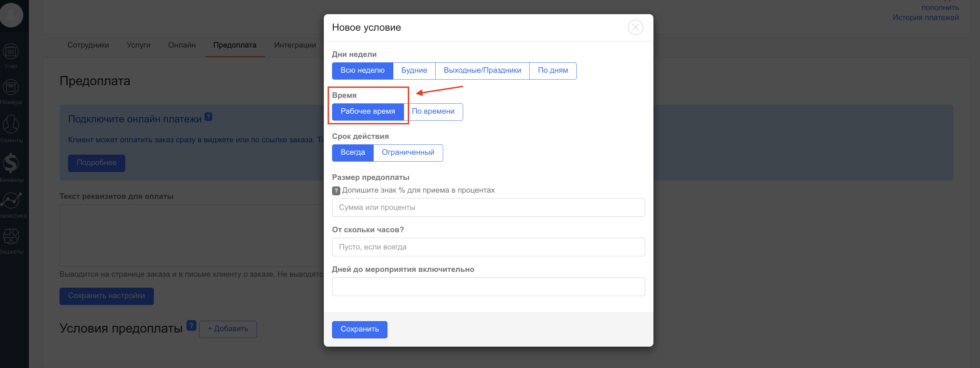Open the Финансы dollar icon

pyautogui.click(x=11, y=163)
